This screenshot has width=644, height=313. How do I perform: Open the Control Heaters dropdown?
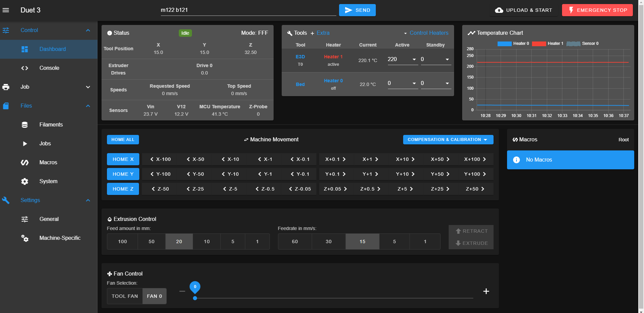coord(426,33)
